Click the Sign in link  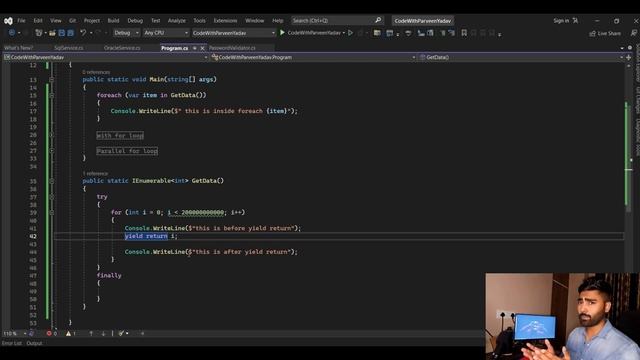[x=561, y=20]
